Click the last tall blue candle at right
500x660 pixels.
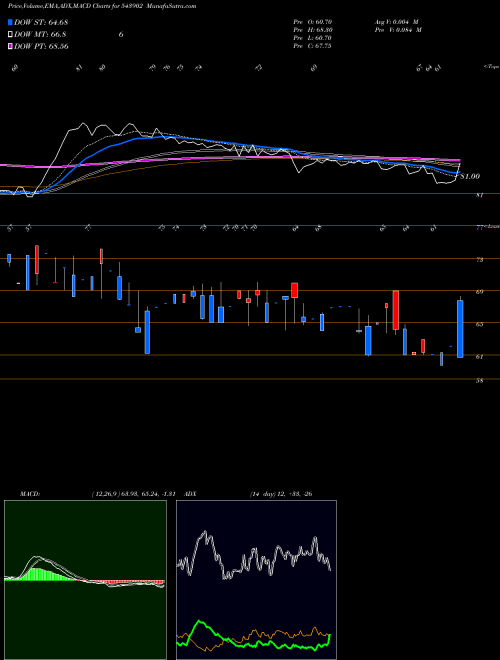coord(460,329)
